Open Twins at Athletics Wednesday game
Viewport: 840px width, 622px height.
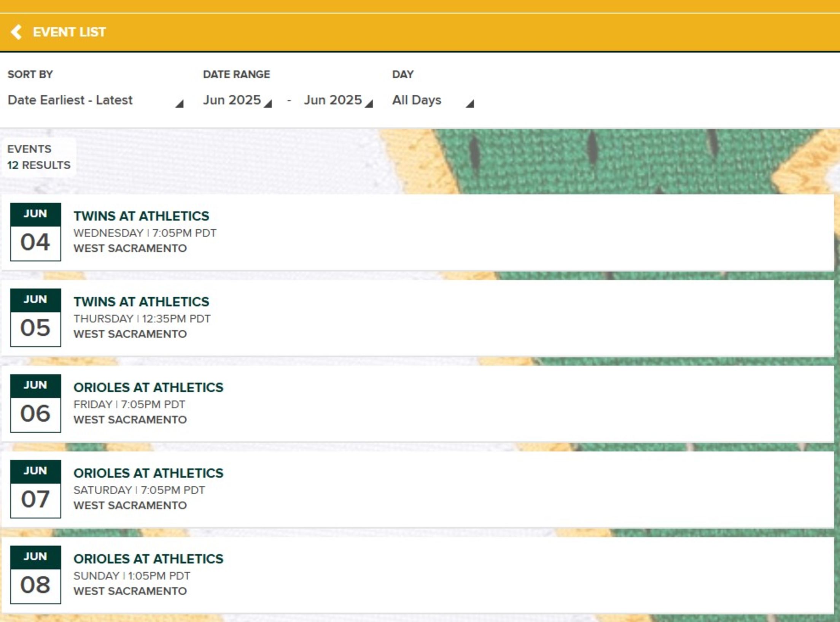141,216
